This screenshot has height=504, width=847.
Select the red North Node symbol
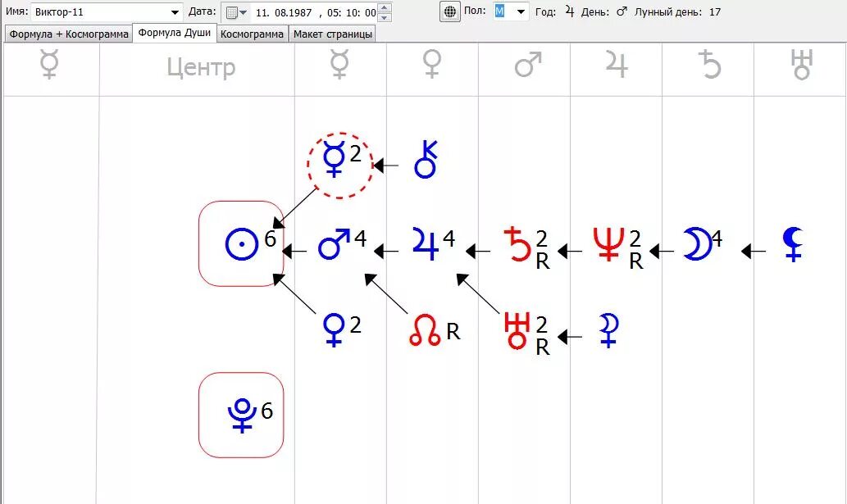tap(425, 331)
